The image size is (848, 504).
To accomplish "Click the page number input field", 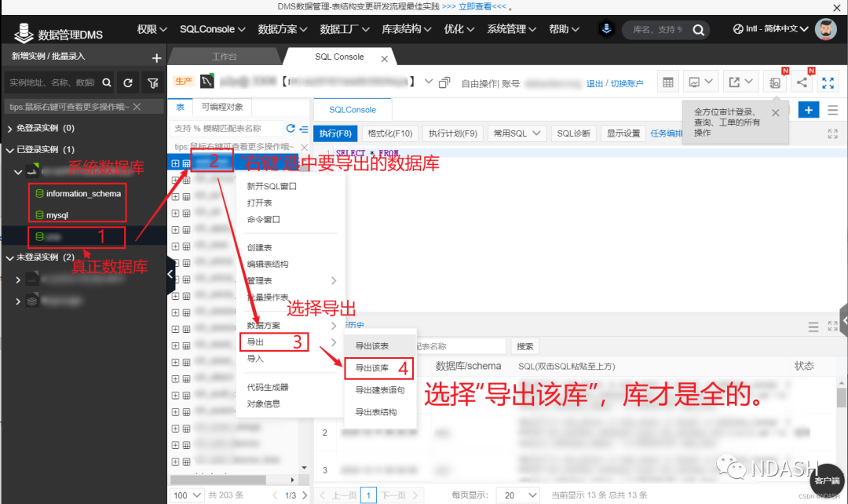I will [368, 495].
